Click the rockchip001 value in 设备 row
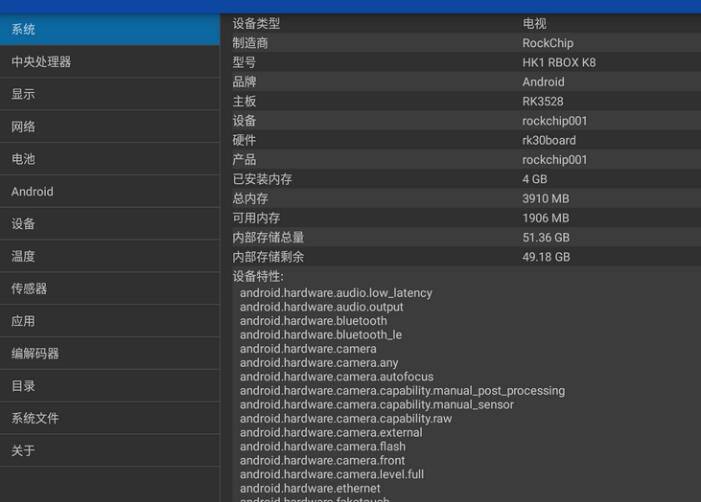The height and width of the screenshot is (502, 701). click(554, 121)
